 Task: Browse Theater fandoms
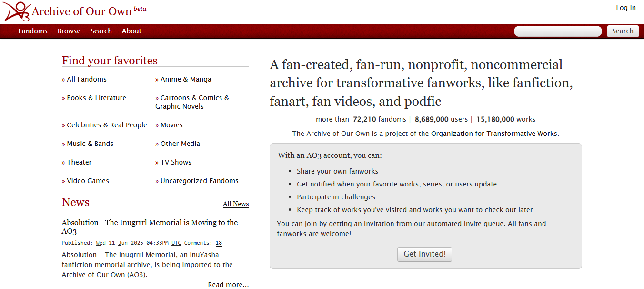click(x=79, y=162)
